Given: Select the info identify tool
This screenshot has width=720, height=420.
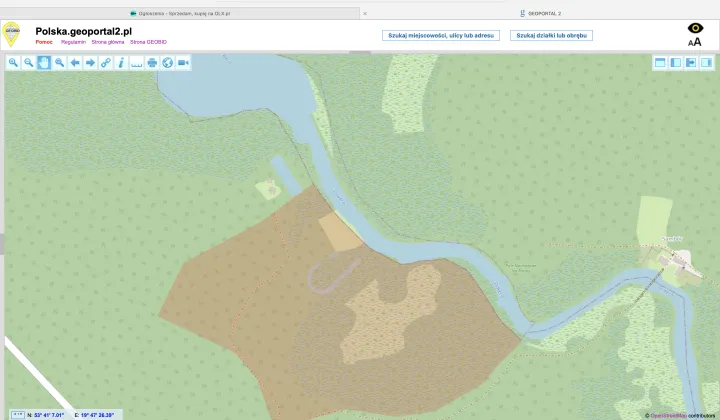Looking at the screenshot, I should tap(121, 63).
